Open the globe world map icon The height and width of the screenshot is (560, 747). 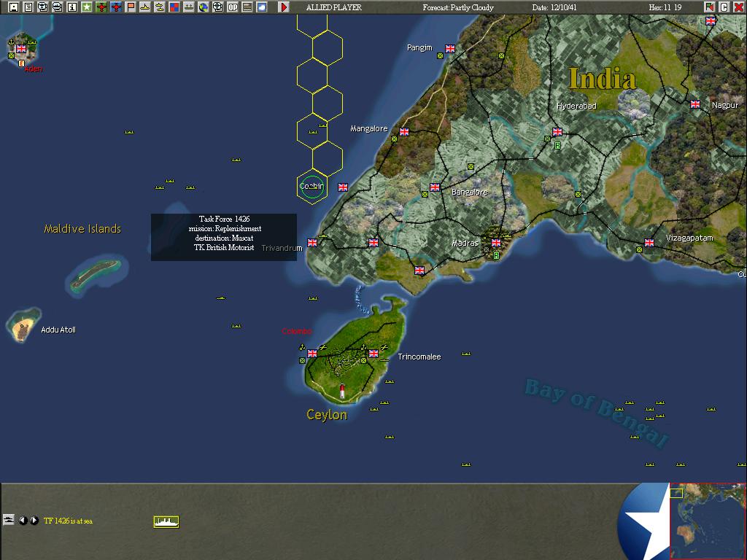(x=203, y=6)
